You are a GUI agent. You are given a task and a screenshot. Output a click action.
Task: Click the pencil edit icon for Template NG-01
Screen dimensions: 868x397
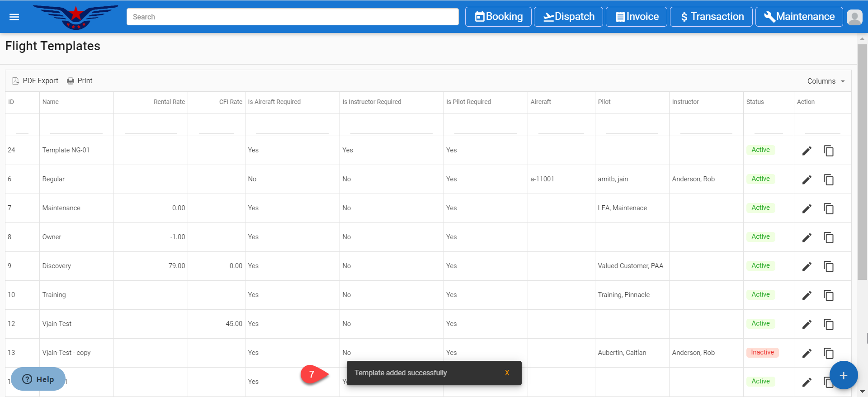coord(807,151)
